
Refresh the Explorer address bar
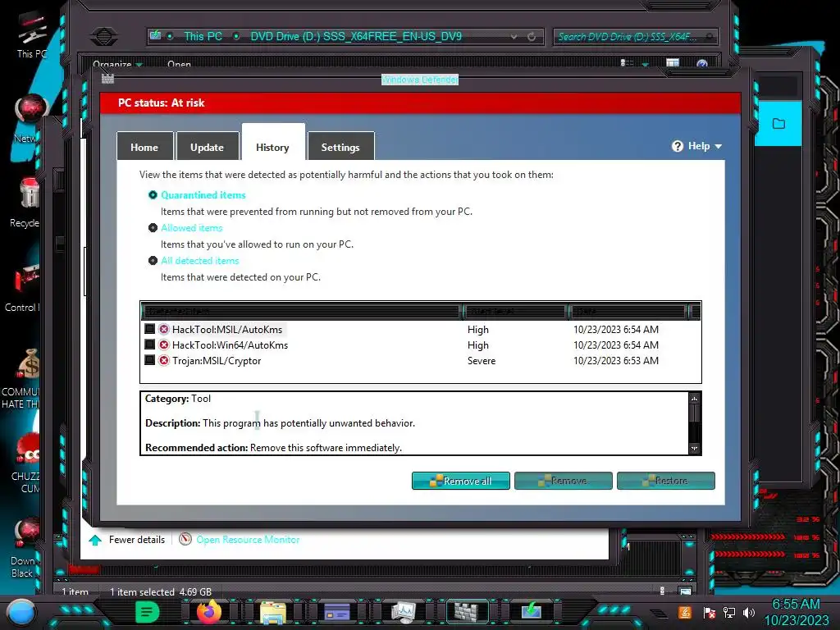point(532,37)
